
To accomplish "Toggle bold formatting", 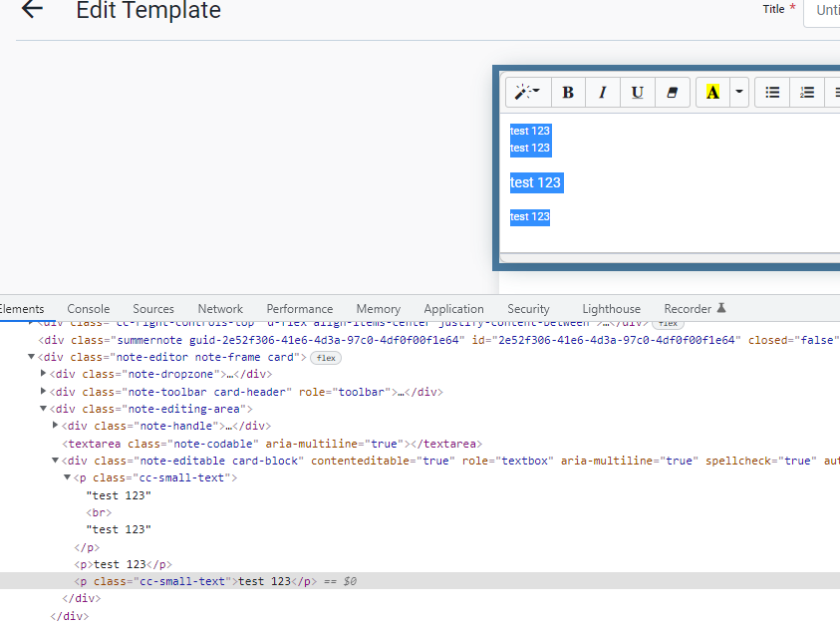I will [568, 92].
